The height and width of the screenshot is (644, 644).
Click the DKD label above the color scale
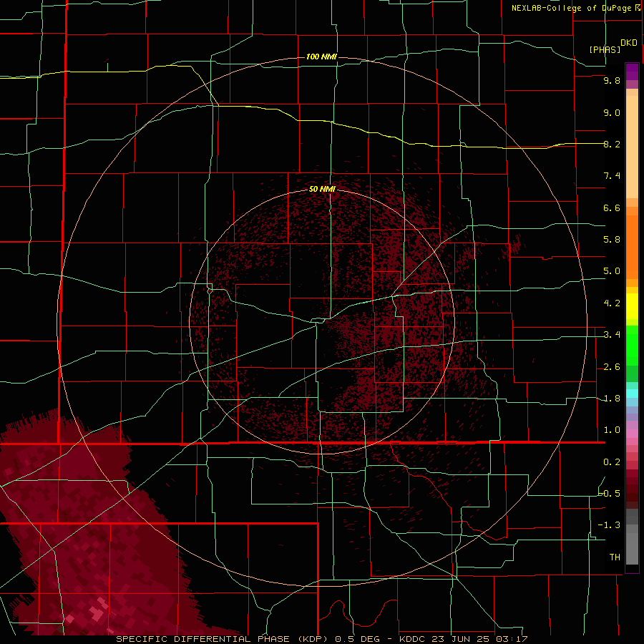click(x=629, y=43)
